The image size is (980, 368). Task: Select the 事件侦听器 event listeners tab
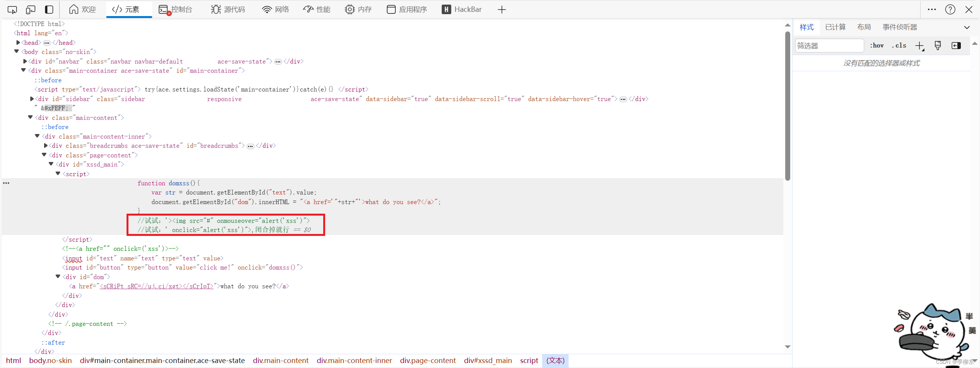(900, 27)
